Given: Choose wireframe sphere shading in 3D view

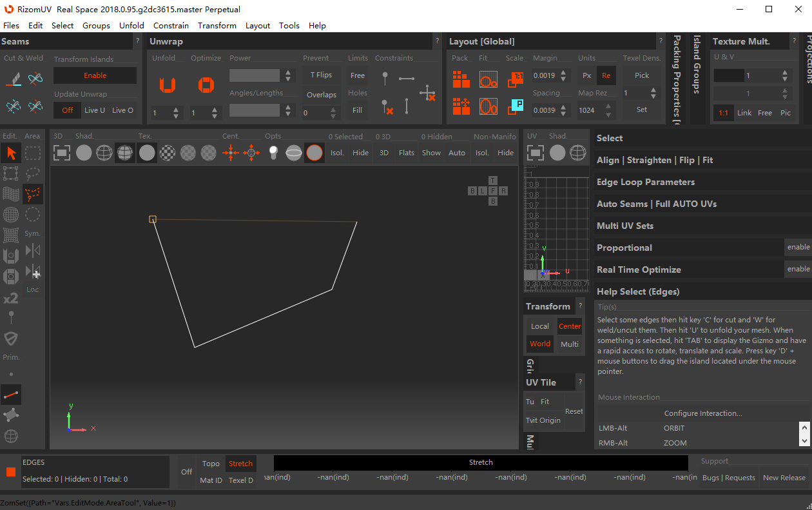Looking at the screenshot, I should coord(104,153).
